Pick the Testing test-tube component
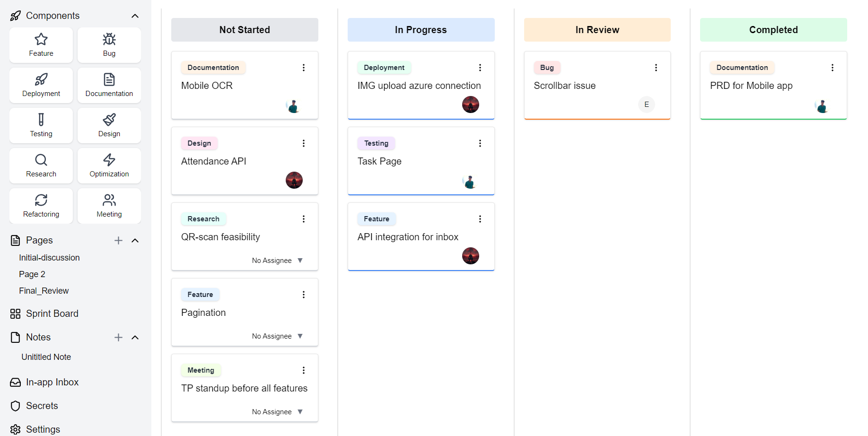 41,125
